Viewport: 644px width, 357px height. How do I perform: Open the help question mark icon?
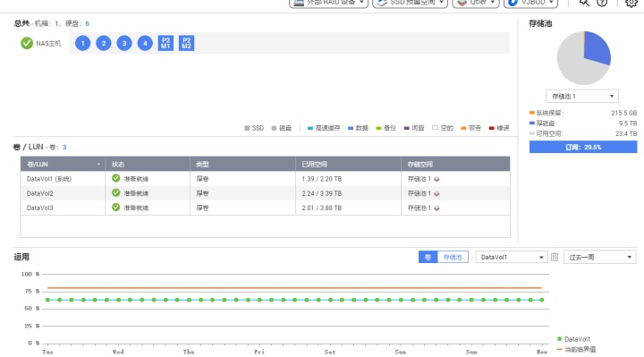pyautogui.click(x=602, y=3)
